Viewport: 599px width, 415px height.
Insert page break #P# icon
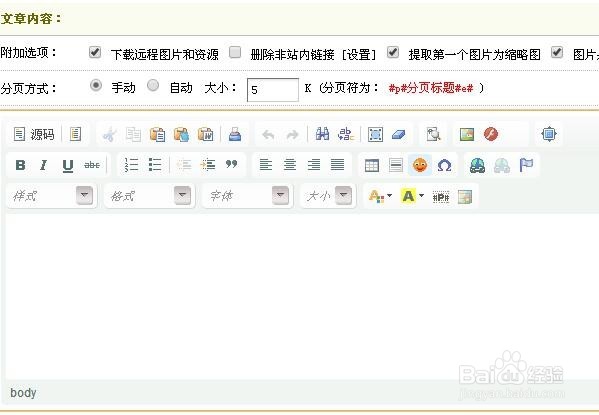441,197
